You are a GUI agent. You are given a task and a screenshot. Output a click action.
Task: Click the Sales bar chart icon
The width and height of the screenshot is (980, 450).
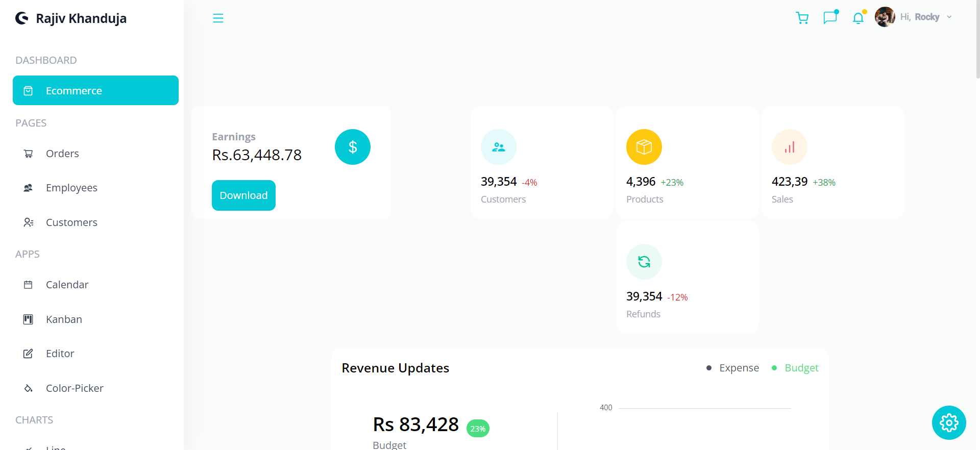tap(790, 147)
